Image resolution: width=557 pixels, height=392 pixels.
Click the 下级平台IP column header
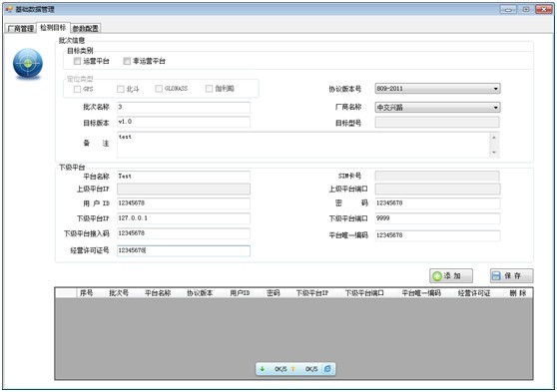tap(312, 293)
